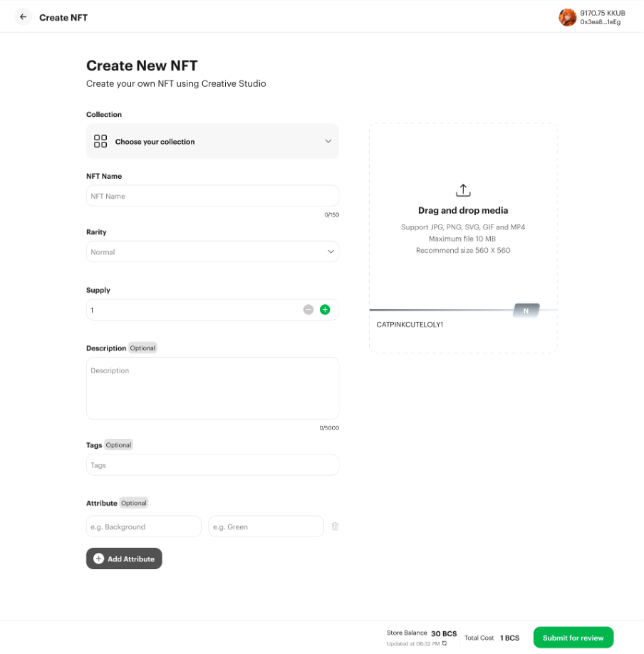Screen dimensions: 644x654
Task: Click the user profile avatar
Action: click(567, 17)
